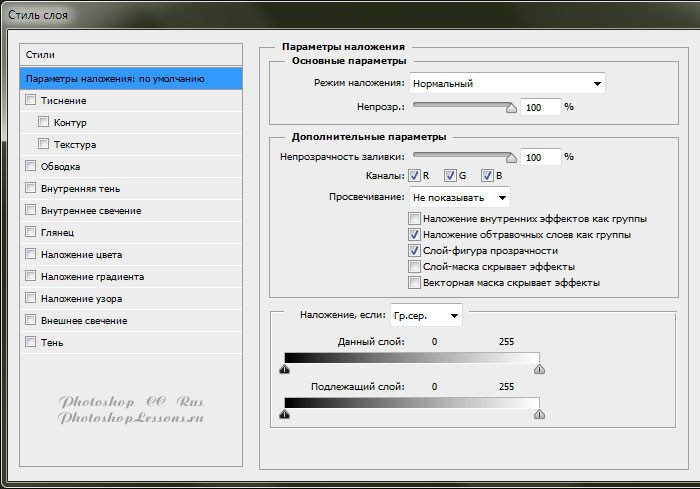Click the Непрозрачность заливки slider handle
The height and width of the screenshot is (489, 700).
tap(512, 157)
